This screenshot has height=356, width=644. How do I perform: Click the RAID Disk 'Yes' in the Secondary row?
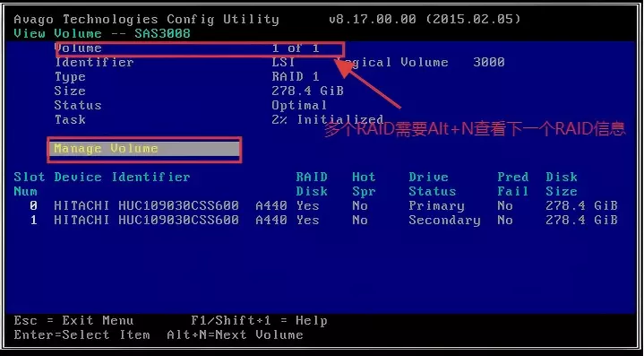click(307, 220)
